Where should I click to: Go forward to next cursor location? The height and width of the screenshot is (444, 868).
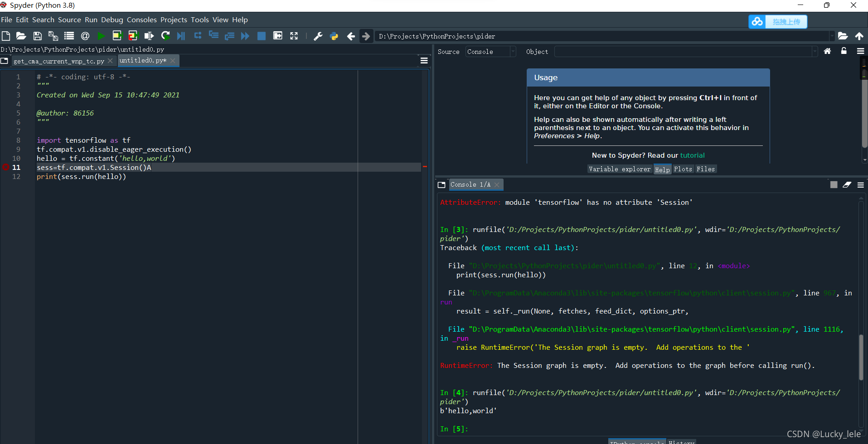click(x=366, y=36)
